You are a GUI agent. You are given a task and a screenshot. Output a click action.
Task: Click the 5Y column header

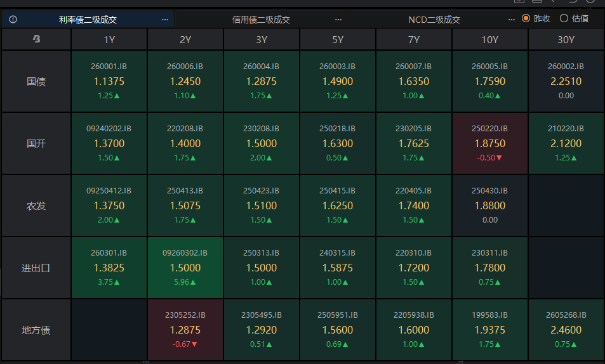point(338,39)
